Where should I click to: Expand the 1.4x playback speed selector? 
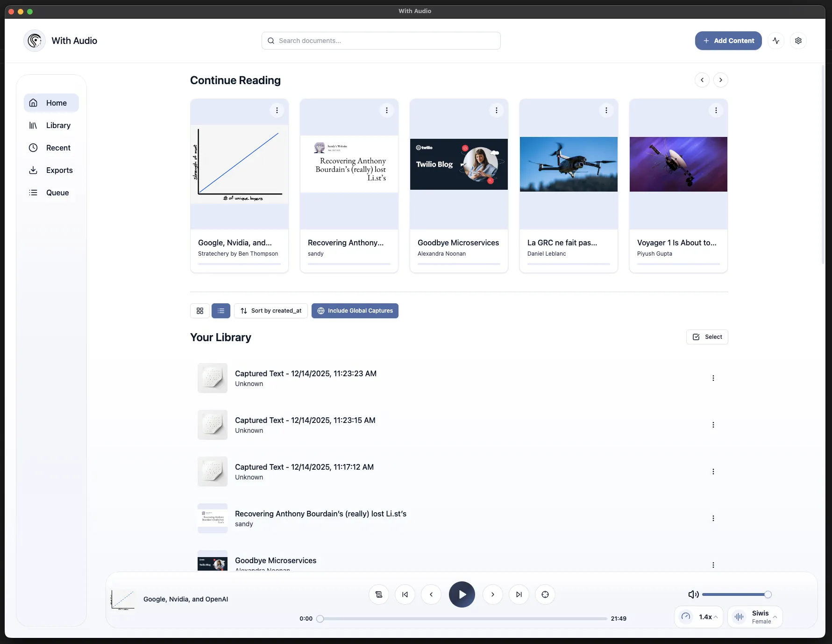pyautogui.click(x=699, y=617)
